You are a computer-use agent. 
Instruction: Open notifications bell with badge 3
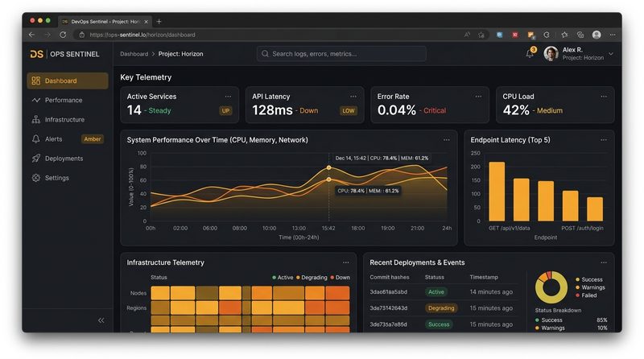point(530,53)
